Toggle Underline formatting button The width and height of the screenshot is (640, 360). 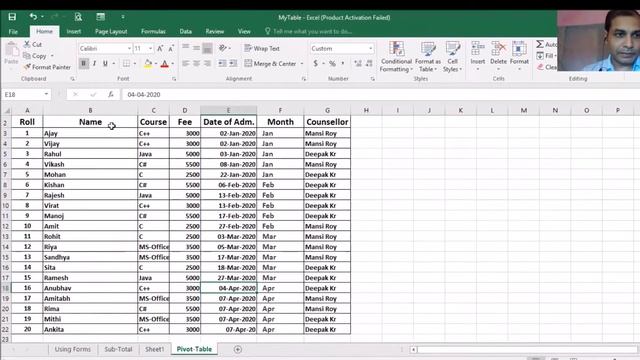[x=105, y=63]
